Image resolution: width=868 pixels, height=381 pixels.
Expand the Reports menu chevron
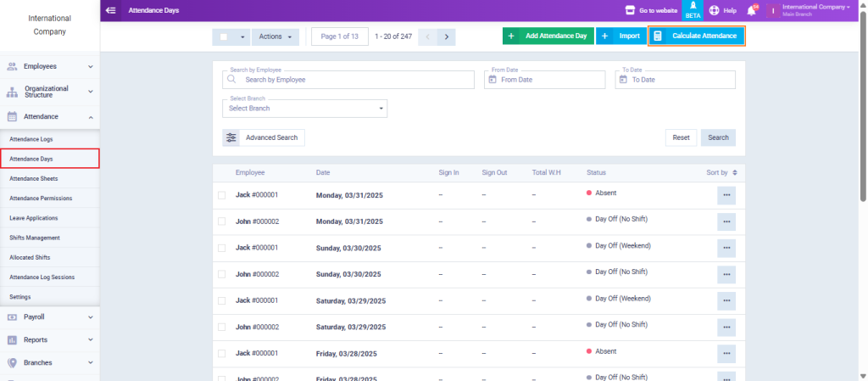(90, 340)
